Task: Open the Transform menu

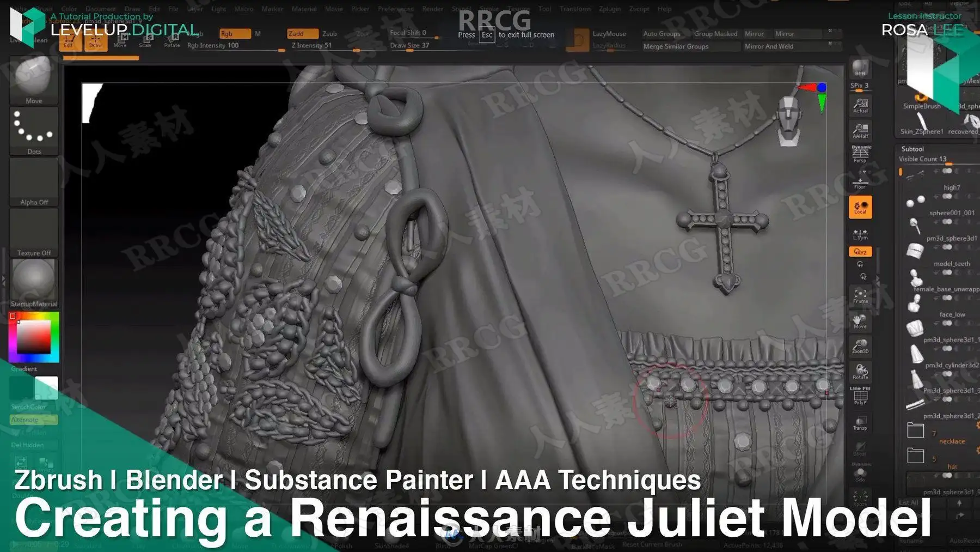Action: 575,9
